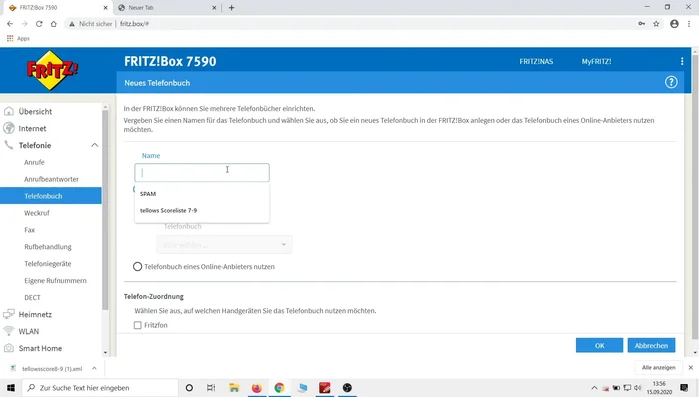Open MyFRITZ! link
Screen dimensions: 699x397
point(596,61)
